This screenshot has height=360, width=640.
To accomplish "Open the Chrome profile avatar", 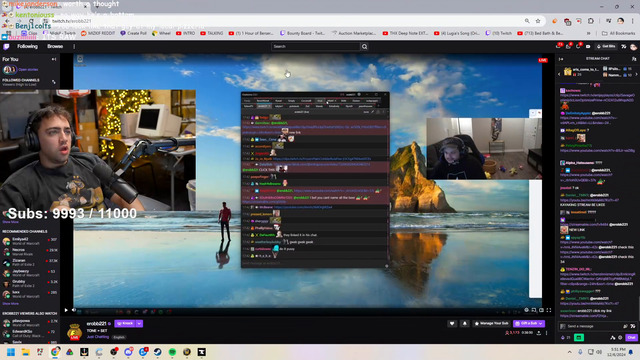I will coord(620,21).
